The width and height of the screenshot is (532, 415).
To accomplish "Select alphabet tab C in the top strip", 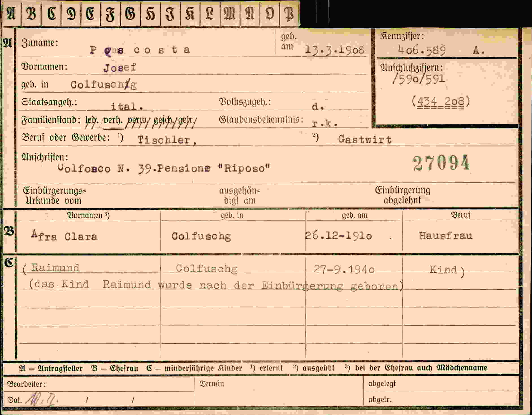I will (x=51, y=13).
